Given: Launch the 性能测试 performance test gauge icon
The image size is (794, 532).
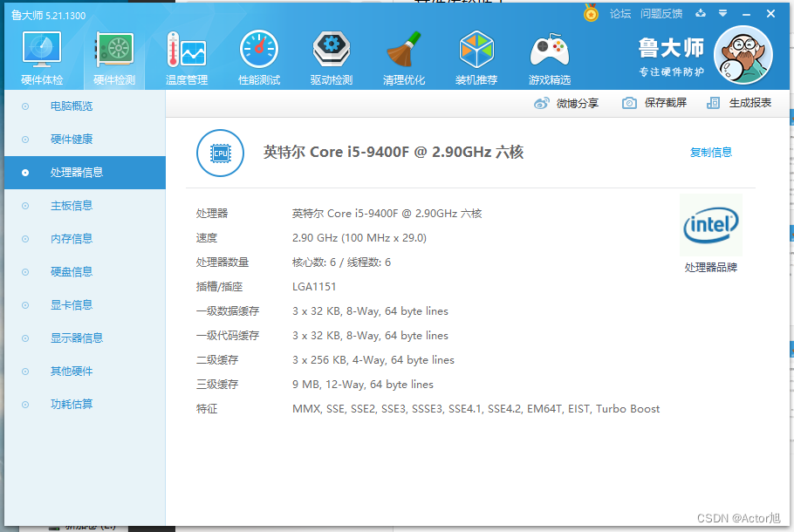Looking at the screenshot, I should click(x=259, y=49).
